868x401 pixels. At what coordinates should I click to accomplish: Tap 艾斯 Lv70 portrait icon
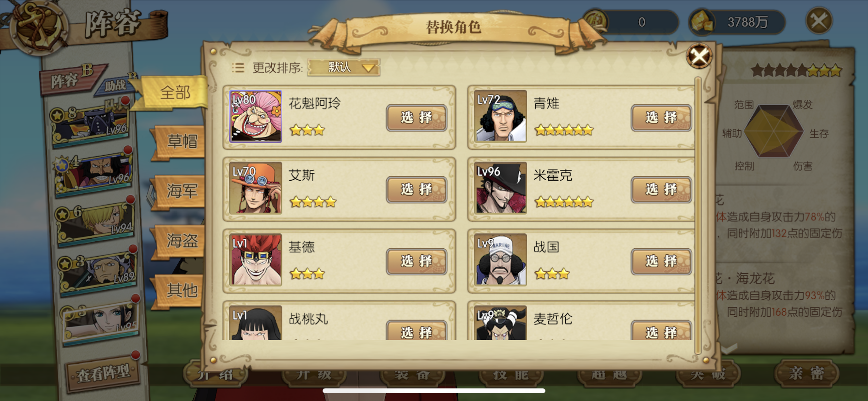pyautogui.click(x=255, y=188)
